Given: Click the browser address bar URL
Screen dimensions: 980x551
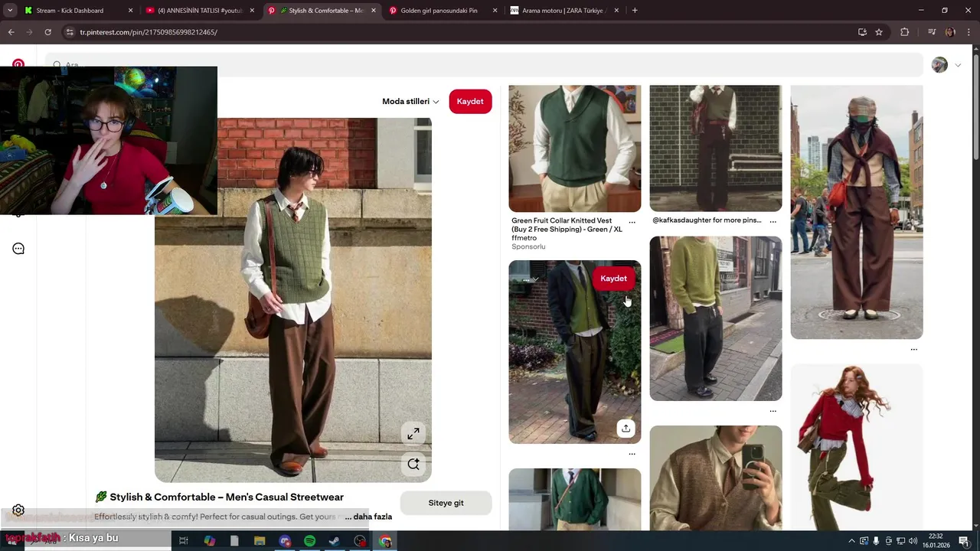Looking at the screenshot, I should click(x=149, y=32).
